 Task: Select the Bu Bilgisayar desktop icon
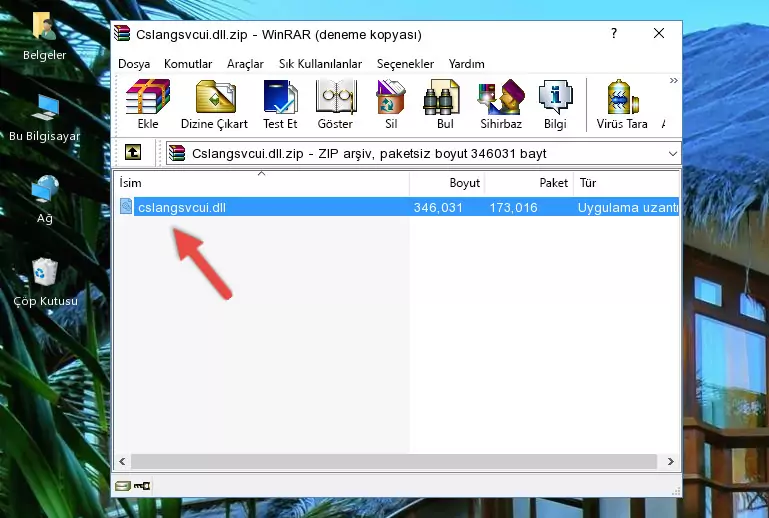(45, 118)
